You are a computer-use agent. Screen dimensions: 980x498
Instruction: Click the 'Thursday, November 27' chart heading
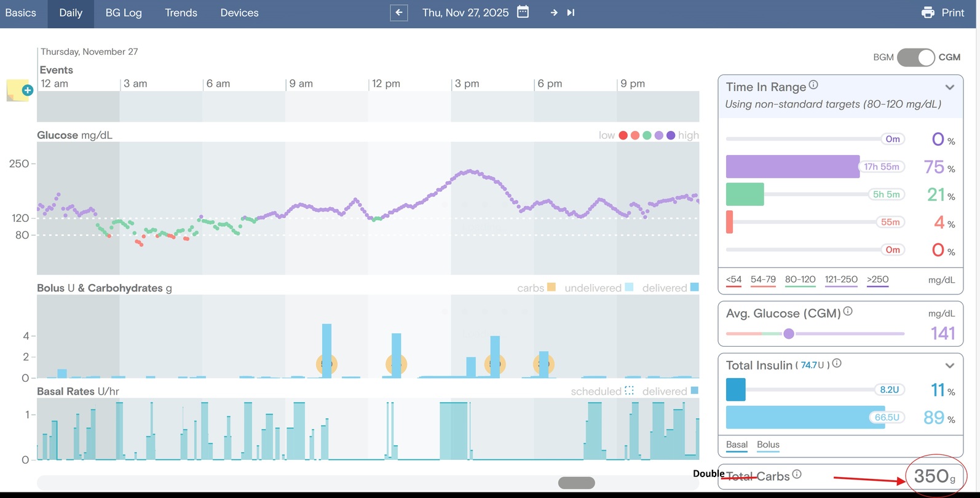click(x=89, y=52)
